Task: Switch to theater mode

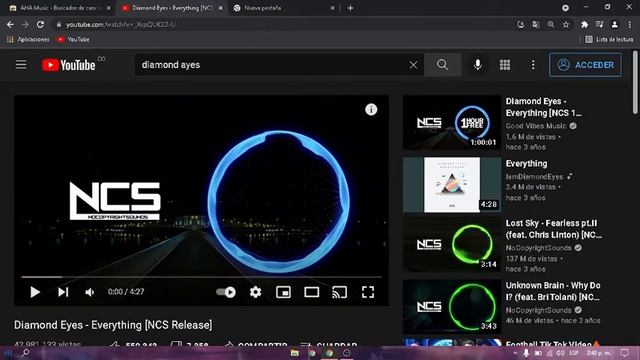Action: pyautogui.click(x=311, y=292)
